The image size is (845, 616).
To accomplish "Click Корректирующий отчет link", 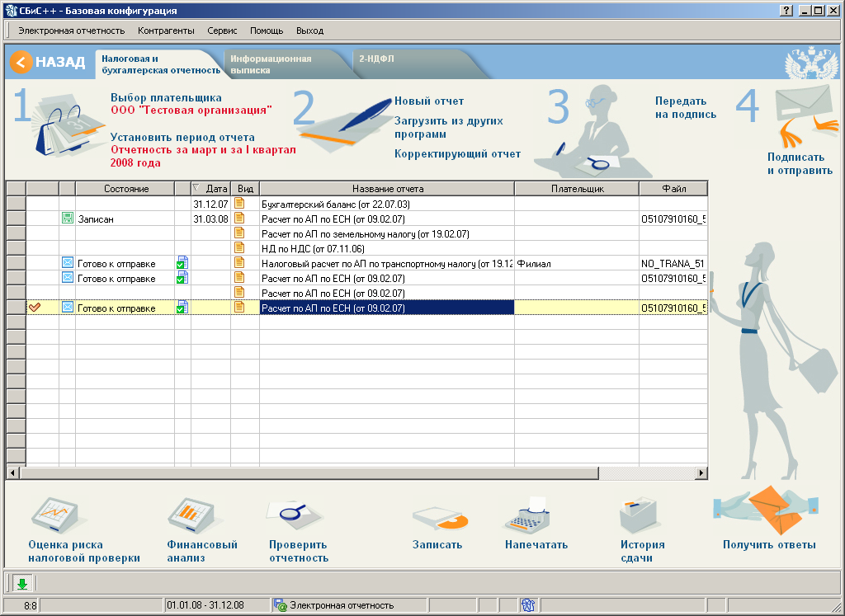I will click(457, 154).
